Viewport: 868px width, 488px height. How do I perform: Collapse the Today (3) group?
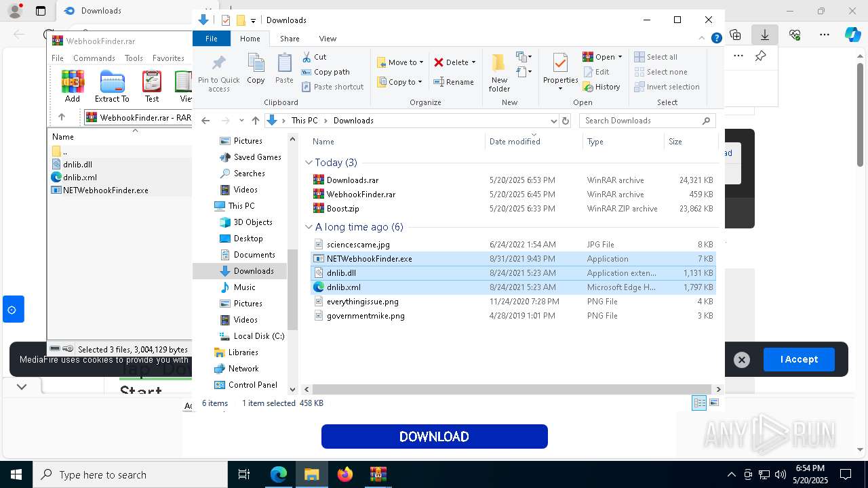309,163
